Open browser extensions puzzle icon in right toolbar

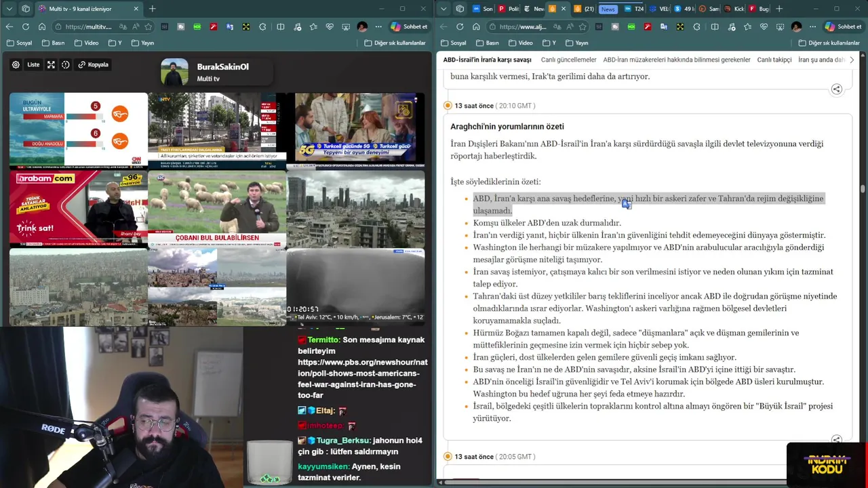(x=697, y=26)
